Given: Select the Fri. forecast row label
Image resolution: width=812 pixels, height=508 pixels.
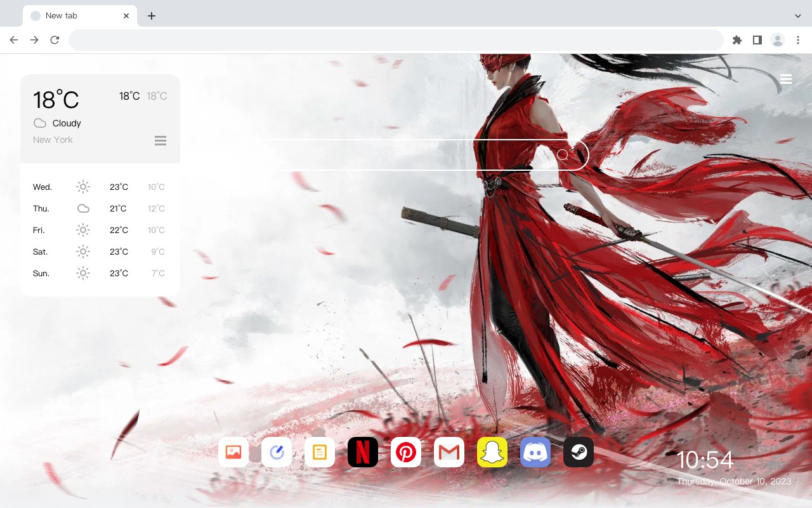Looking at the screenshot, I should coord(39,231).
